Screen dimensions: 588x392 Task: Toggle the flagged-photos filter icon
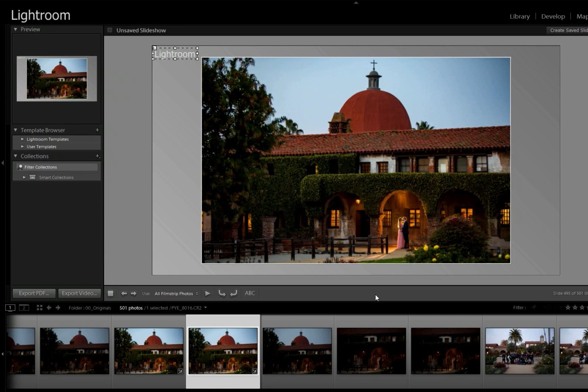[x=534, y=308]
